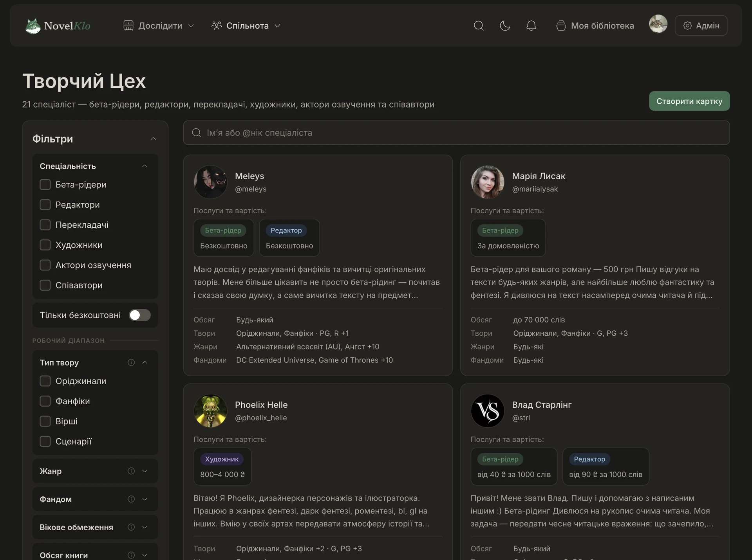Expand the Жанр filter
Viewport: 752px width, 560px height.
(x=145, y=471)
